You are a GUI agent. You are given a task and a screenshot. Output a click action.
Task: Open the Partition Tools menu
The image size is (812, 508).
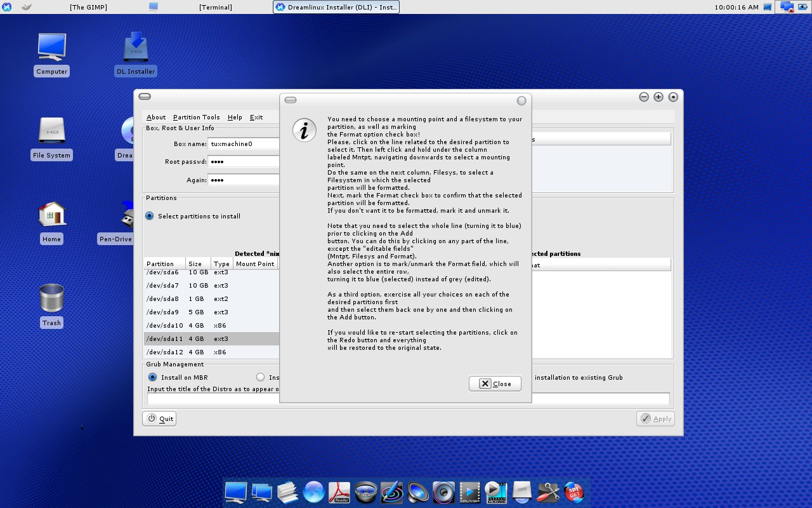click(196, 117)
